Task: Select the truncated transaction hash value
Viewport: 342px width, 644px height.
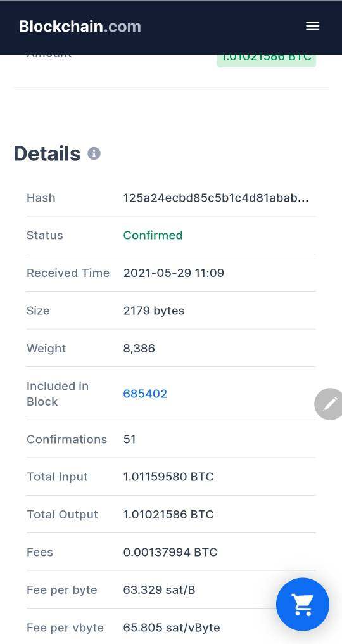Action: point(216,198)
